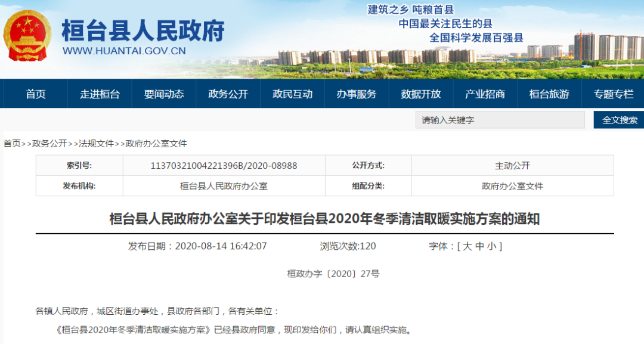Click the salutation line 各镇人民政府

tap(157, 311)
